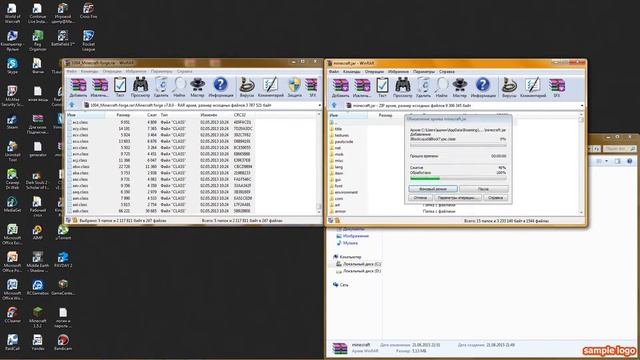Click Test (Тест) in minecraft.jar WinRAR window
Screen dimensions: 640x360
click(382, 88)
